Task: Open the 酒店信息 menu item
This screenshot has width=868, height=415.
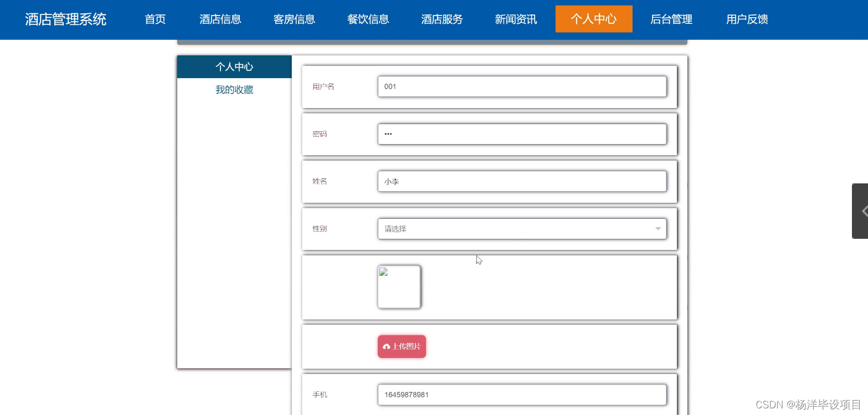Action: (x=220, y=19)
